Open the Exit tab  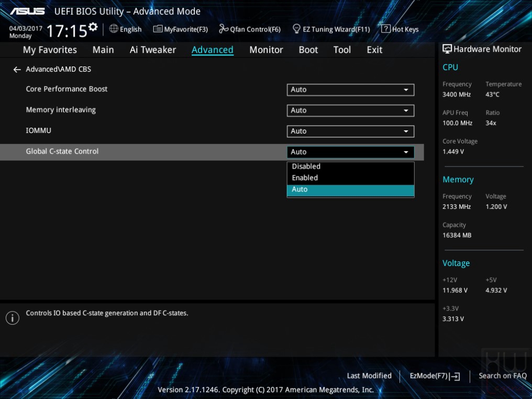pyautogui.click(x=374, y=50)
